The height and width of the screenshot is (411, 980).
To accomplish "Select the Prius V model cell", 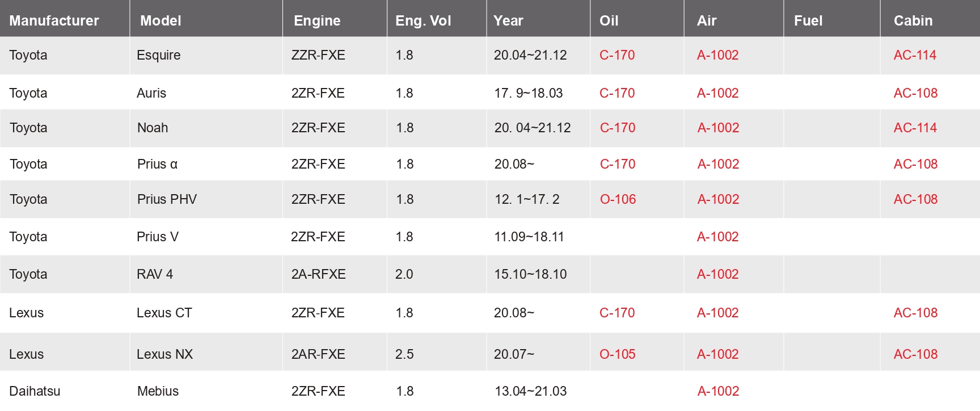I will point(158,237).
